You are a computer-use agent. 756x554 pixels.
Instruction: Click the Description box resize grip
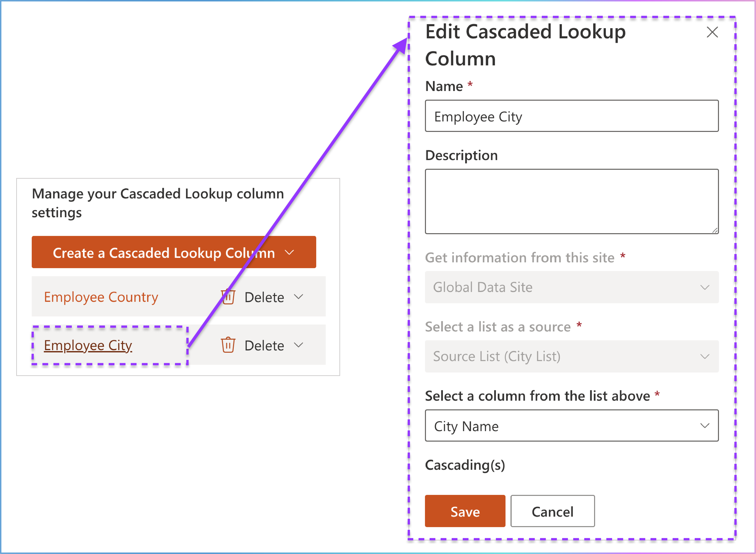(715, 230)
